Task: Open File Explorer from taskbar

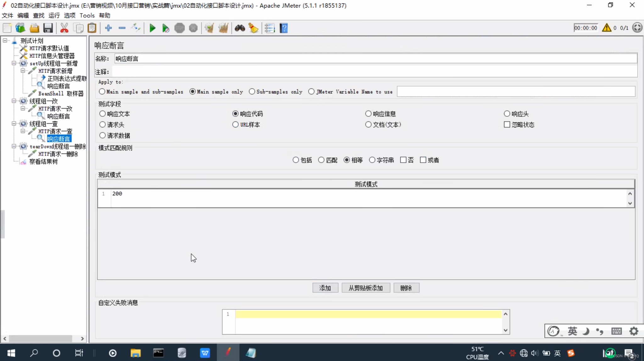Action: pyautogui.click(x=136, y=353)
